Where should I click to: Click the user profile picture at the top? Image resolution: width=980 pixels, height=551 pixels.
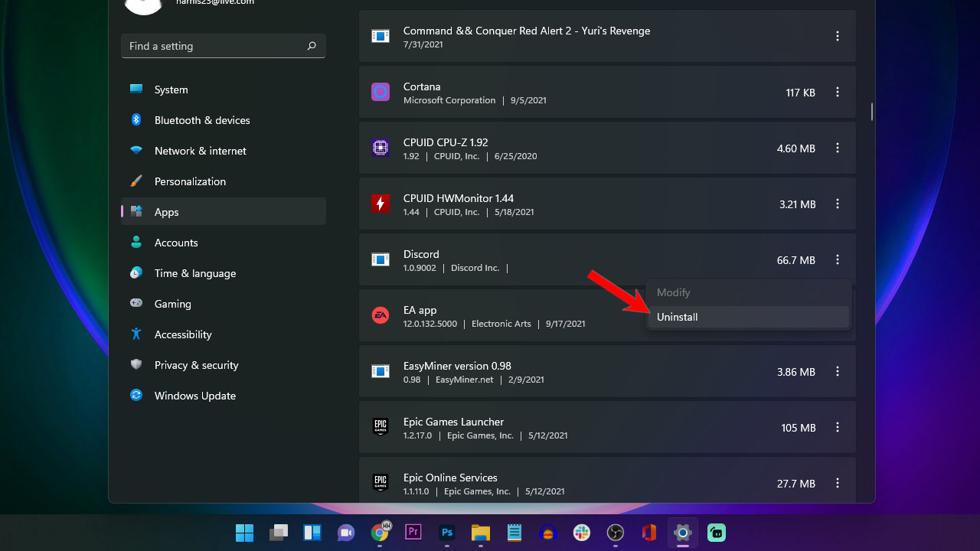click(x=143, y=8)
